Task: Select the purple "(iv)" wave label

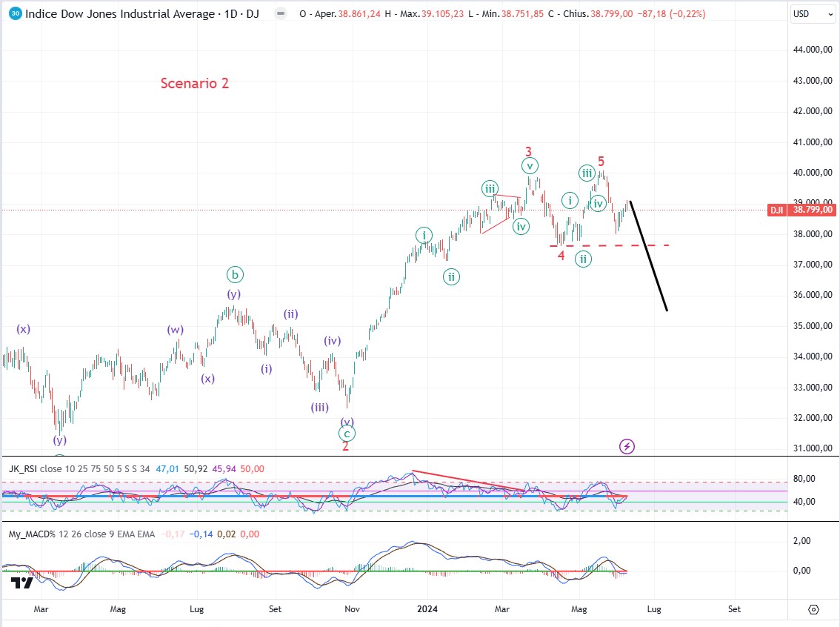Action: click(x=332, y=341)
